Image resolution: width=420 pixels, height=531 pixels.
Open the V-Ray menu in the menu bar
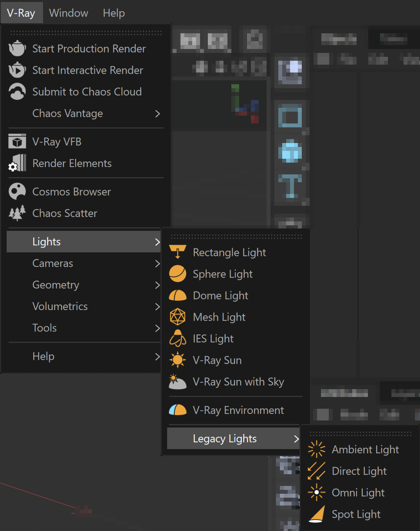[21, 13]
